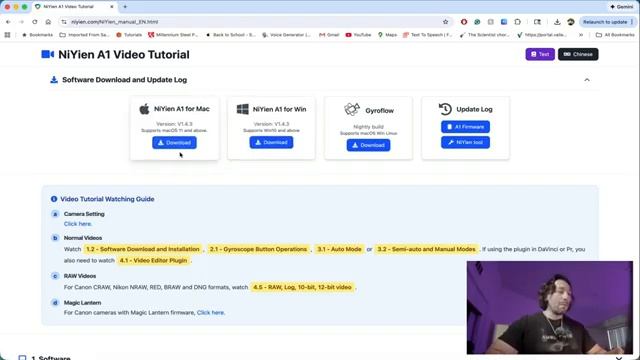The image size is (640, 360).
Task: Go forward using the browser forward arrow
Action: tap(21, 22)
